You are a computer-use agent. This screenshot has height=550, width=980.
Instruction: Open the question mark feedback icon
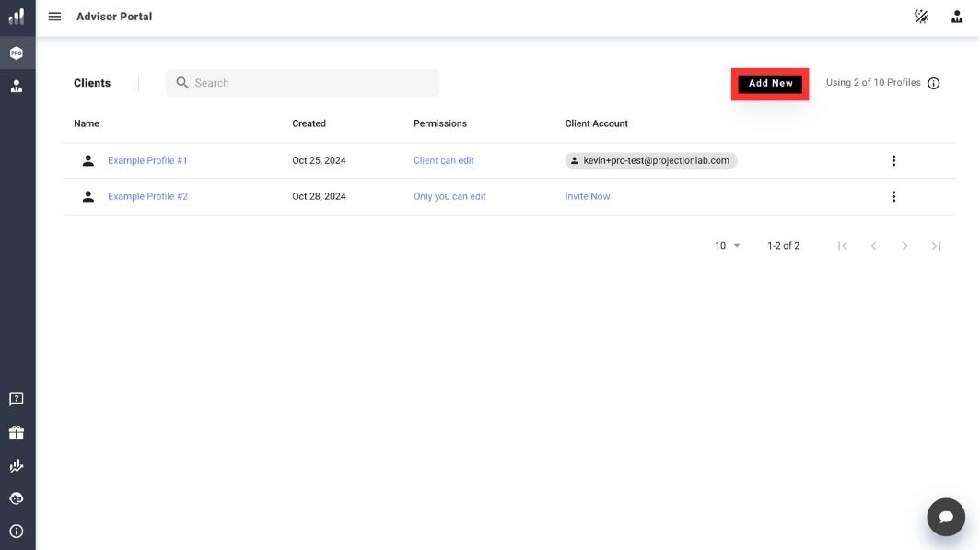tap(17, 399)
